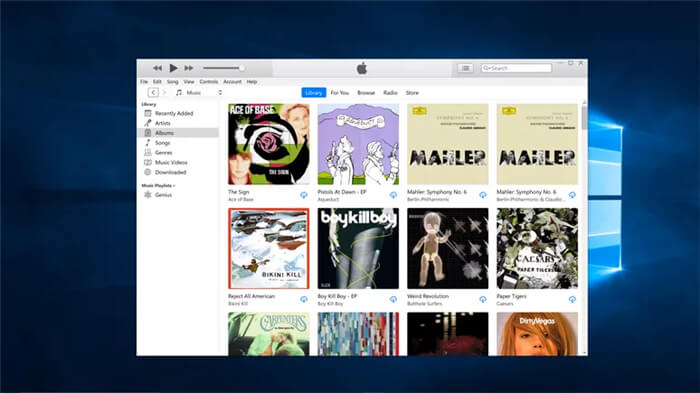Download Weird Revolution via cloud icon

click(483, 299)
